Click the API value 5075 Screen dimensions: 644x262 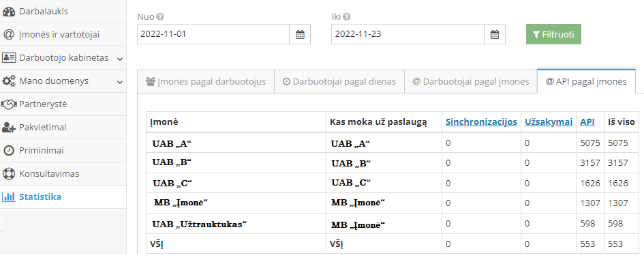point(590,143)
